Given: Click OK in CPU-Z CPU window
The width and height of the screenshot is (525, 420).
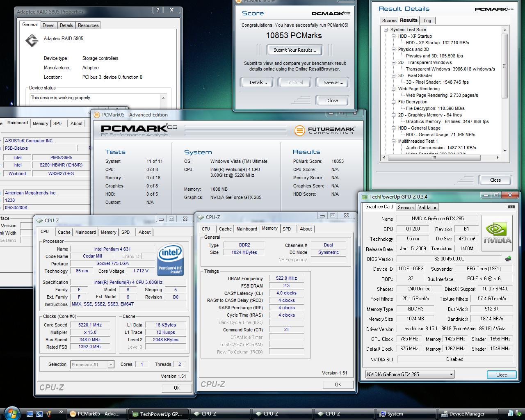Looking at the screenshot, I should tap(177, 388).
